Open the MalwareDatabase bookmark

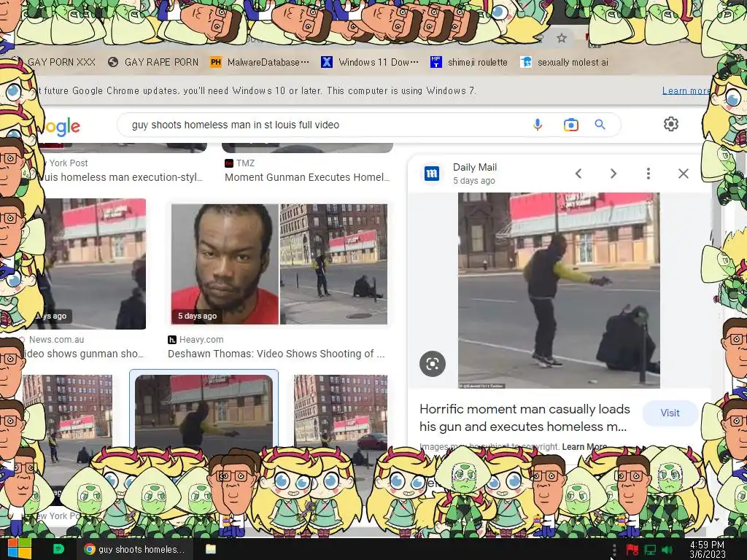point(260,62)
